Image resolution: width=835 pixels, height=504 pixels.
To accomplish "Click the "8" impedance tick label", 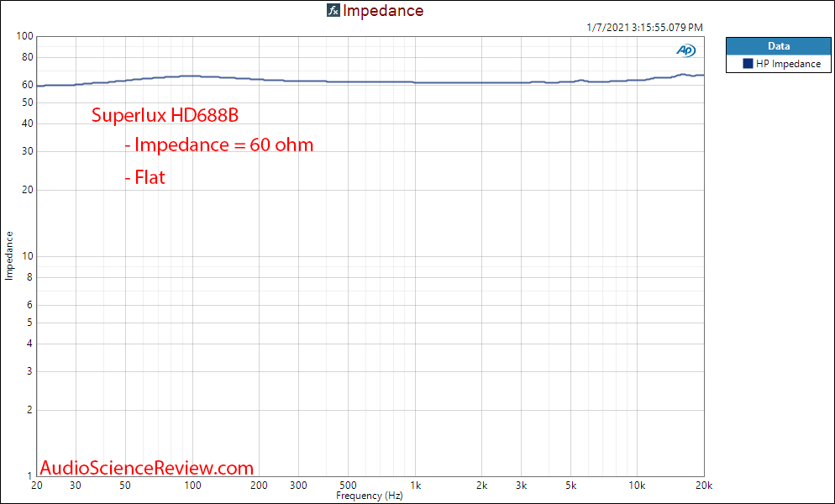I will (x=30, y=277).
